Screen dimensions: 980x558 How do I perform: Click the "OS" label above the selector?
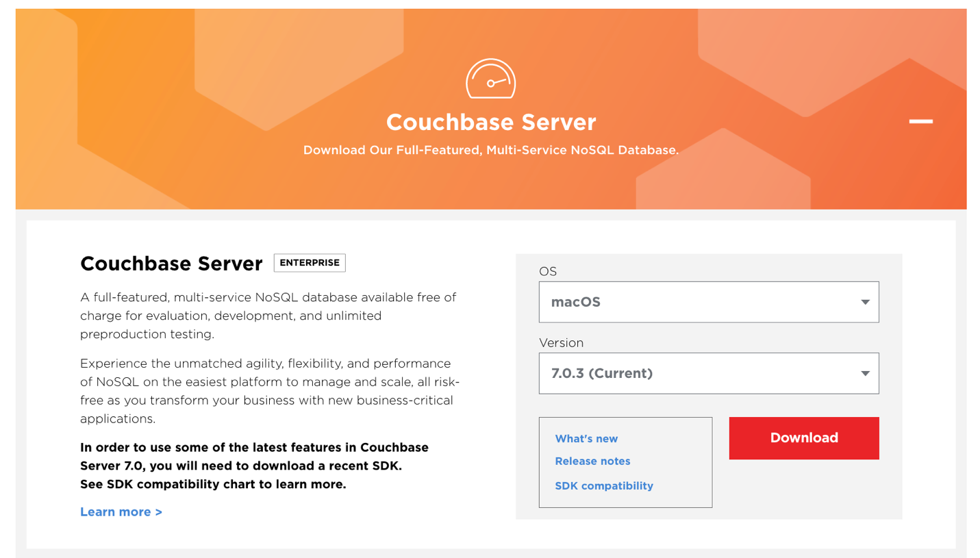click(546, 271)
